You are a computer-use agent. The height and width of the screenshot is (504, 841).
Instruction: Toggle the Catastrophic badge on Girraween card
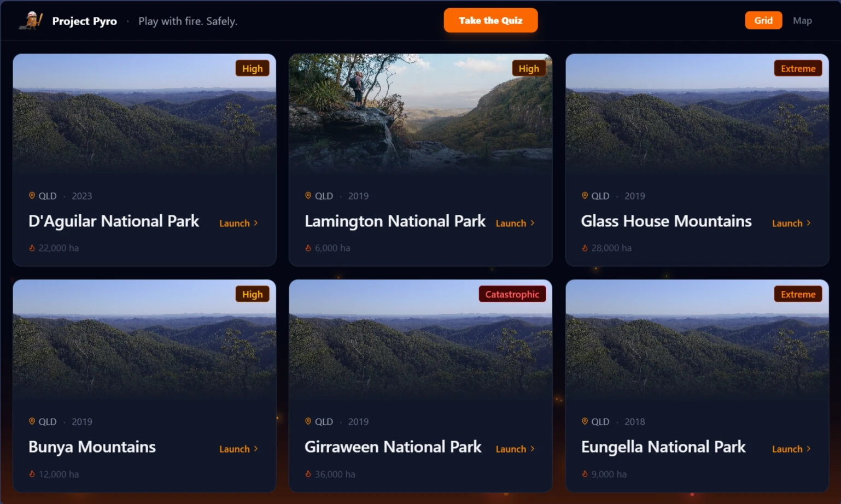tap(512, 294)
